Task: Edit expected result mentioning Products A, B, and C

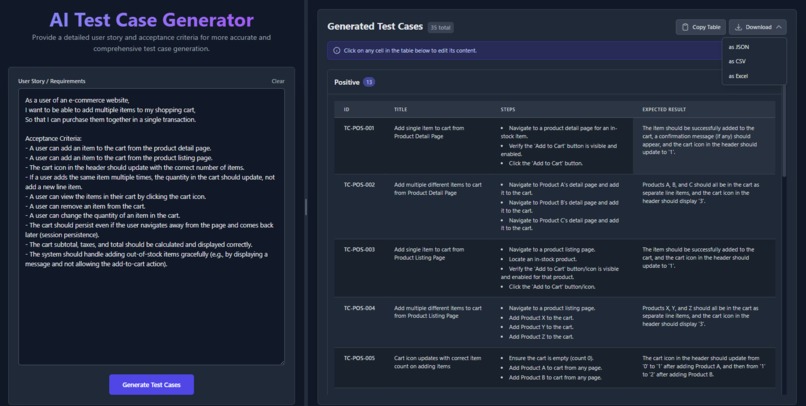Action: pos(704,207)
